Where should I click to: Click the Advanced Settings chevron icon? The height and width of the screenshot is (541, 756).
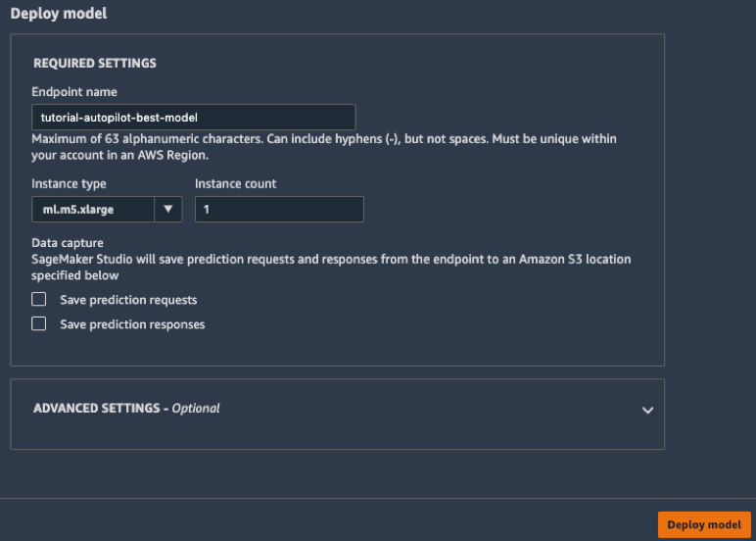[x=647, y=411]
